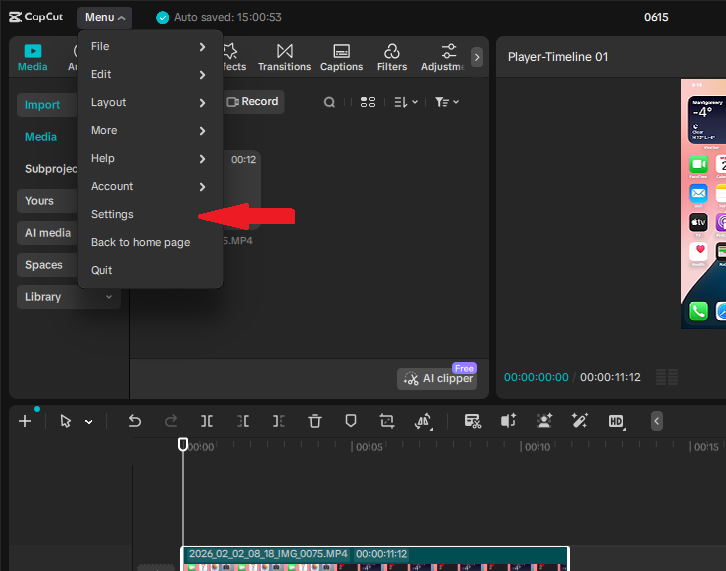Choose Settings from the menu
726x571 pixels.
click(x=150, y=214)
